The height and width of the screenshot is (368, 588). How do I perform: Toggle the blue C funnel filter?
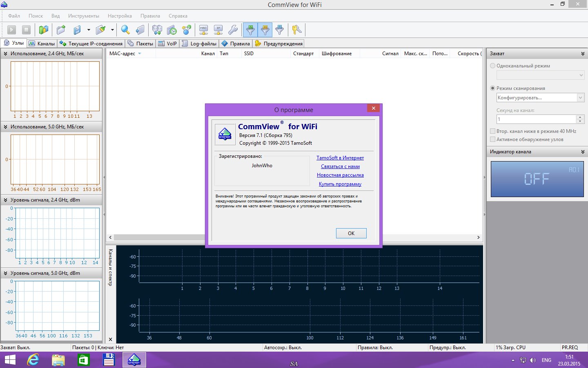click(x=280, y=30)
